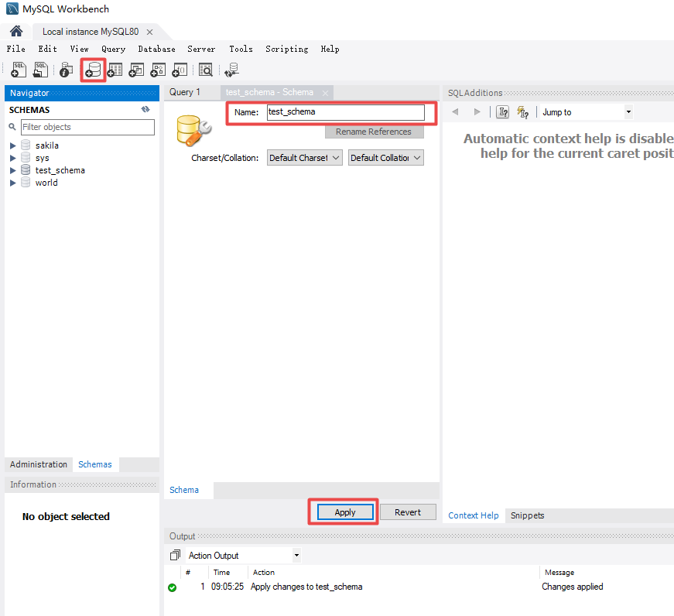Click the Rename References button

pos(374,132)
